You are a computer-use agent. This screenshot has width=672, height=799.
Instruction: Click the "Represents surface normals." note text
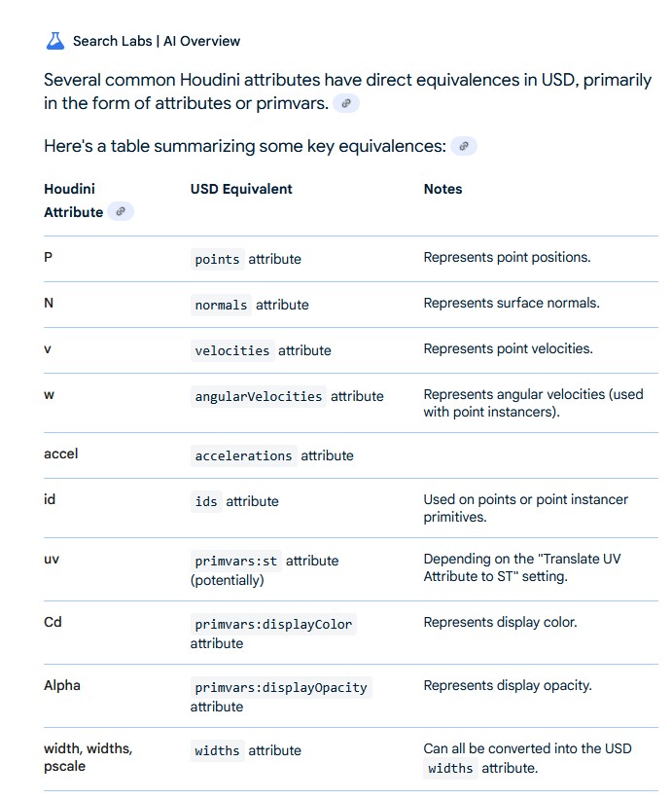[x=512, y=303]
